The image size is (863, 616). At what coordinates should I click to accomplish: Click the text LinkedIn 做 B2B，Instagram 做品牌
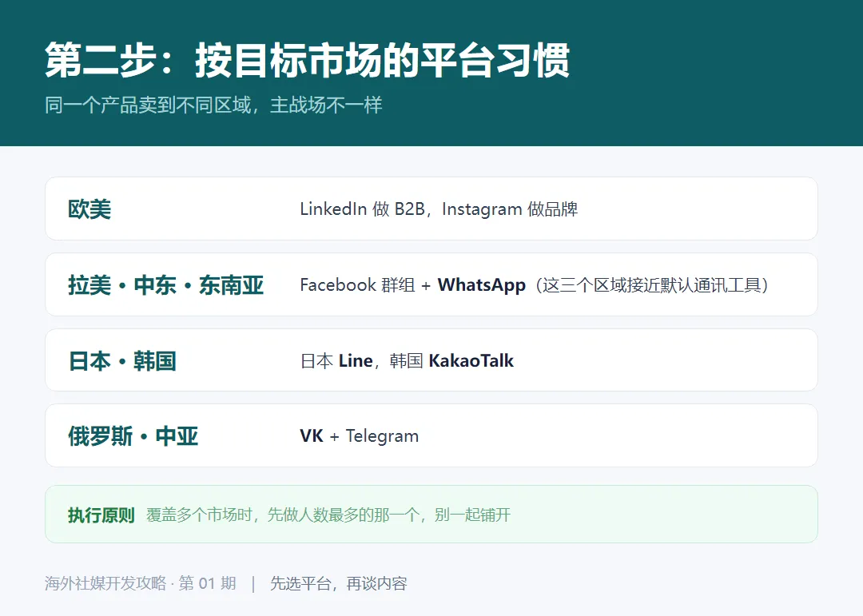click(439, 209)
